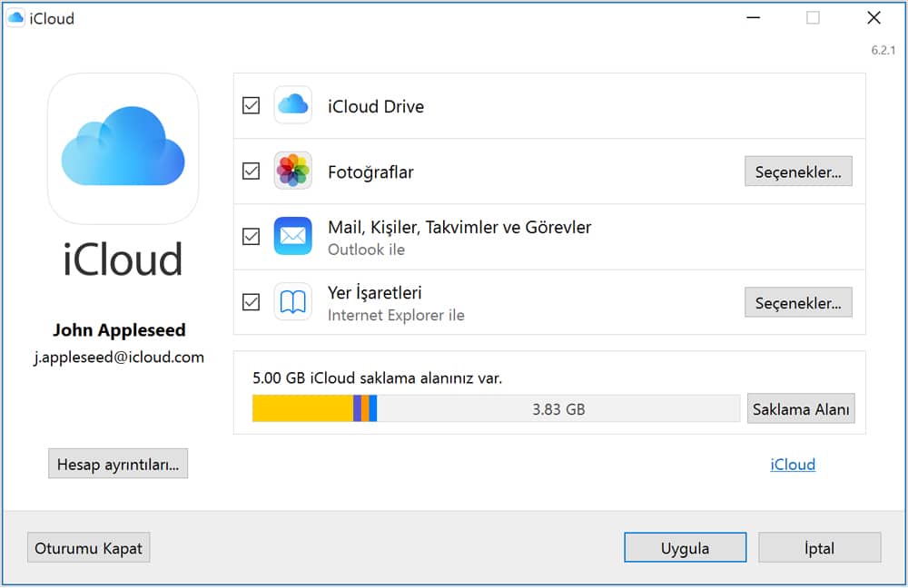Click the large iCloud logo
Screen dimensions: 908x588
pyautogui.click(x=123, y=148)
